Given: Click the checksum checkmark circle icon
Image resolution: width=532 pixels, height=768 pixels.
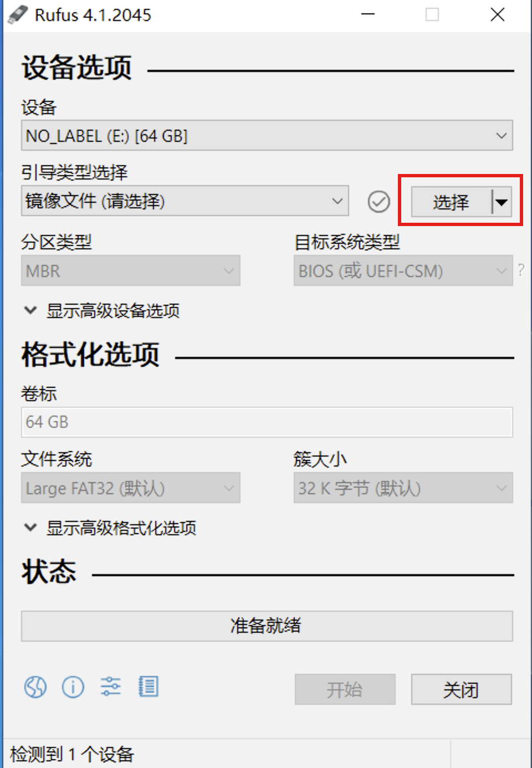Looking at the screenshot, I should pos(379,202).
